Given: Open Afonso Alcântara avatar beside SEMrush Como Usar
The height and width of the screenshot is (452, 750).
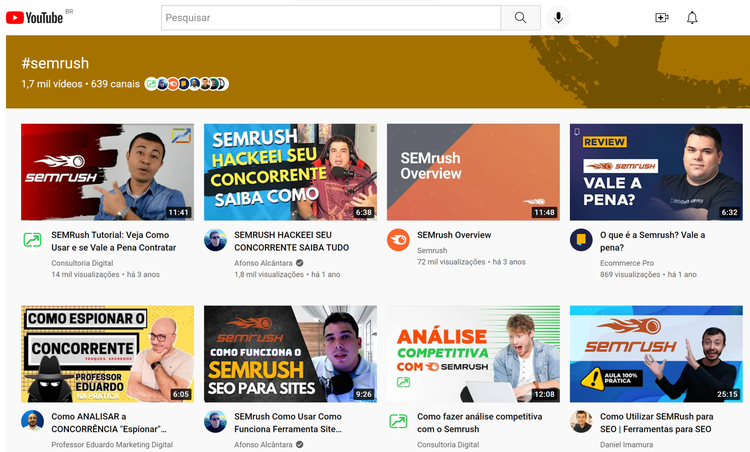Looking at the screenshot, I should (215, 421).
